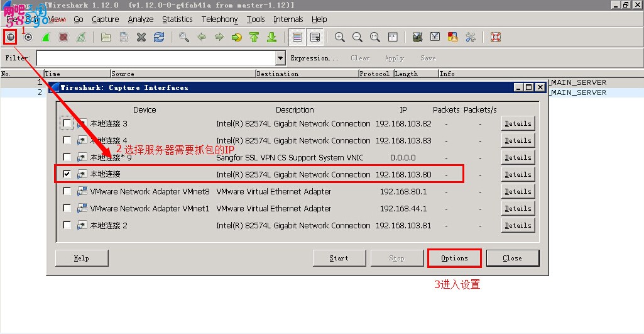This screenshot has width=644, height=334.
Task: Go back in packet history
Action: [202, 38]
